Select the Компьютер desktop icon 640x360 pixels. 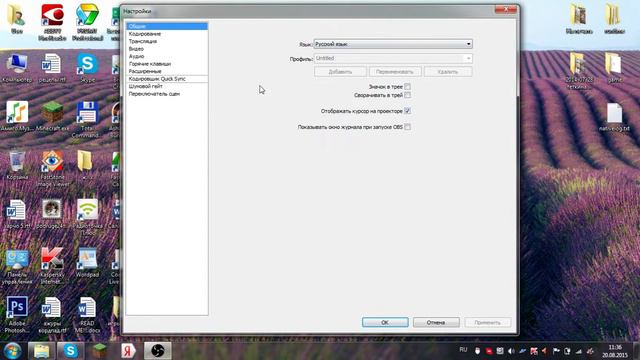[17, 68]
